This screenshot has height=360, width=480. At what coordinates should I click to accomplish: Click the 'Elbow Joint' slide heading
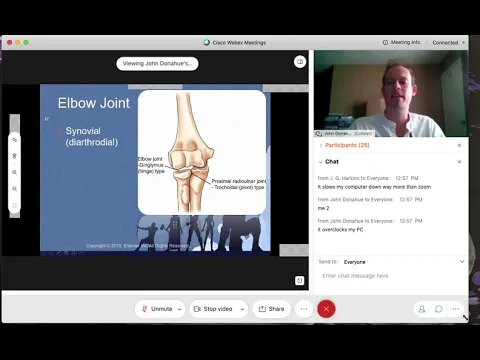click(94, 103)
